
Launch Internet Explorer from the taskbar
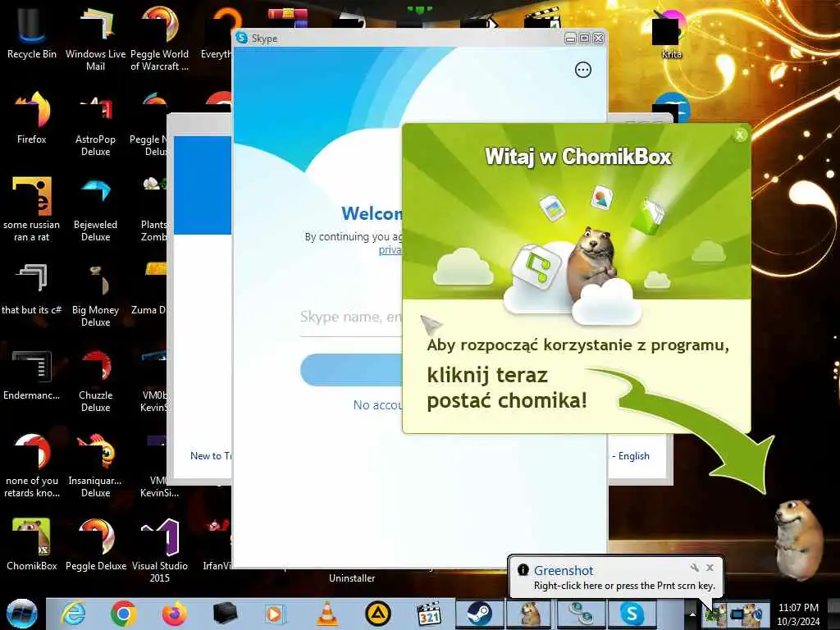(73, 614)
